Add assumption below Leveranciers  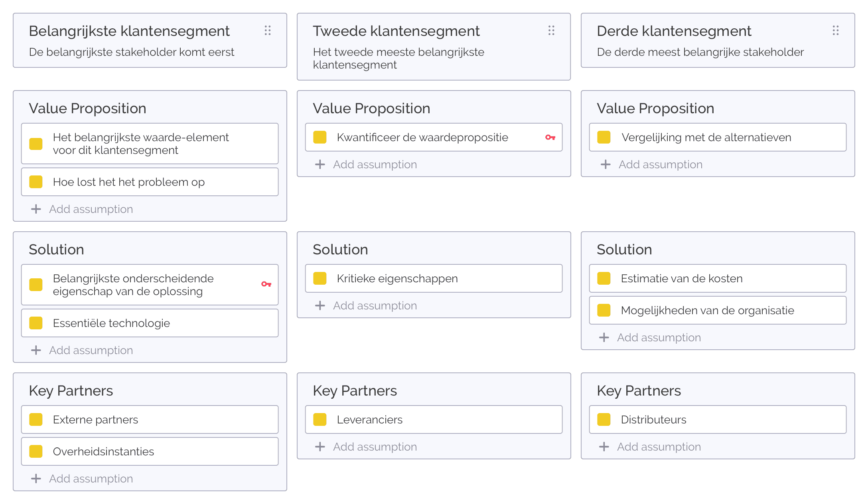click(375, 447)
